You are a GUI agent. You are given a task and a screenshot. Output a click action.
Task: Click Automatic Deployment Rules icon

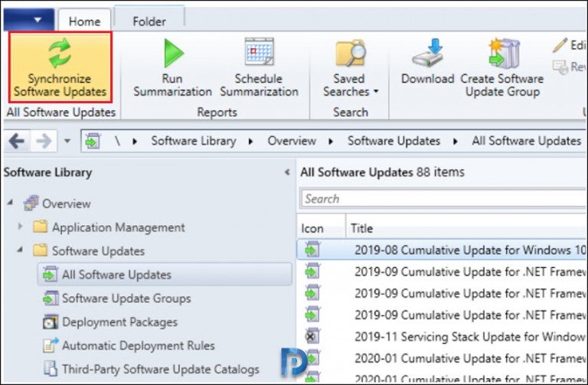pyautogui.click(x=51, y=345)
